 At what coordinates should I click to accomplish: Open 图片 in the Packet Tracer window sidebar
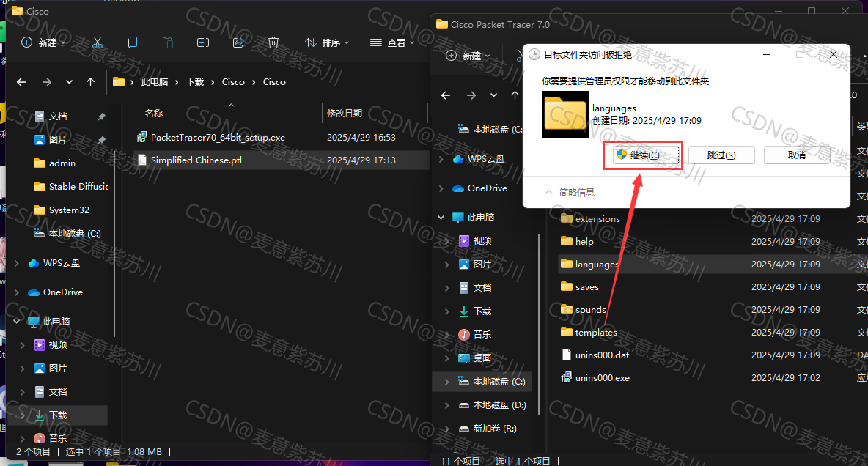click(x=482, y=265)
